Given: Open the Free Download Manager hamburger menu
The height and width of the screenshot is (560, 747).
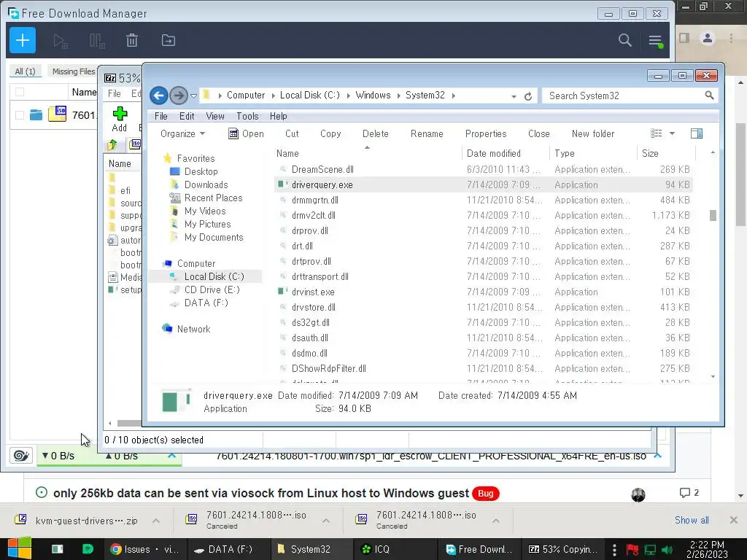Looking at the screenshot, I should coord(656,41).
